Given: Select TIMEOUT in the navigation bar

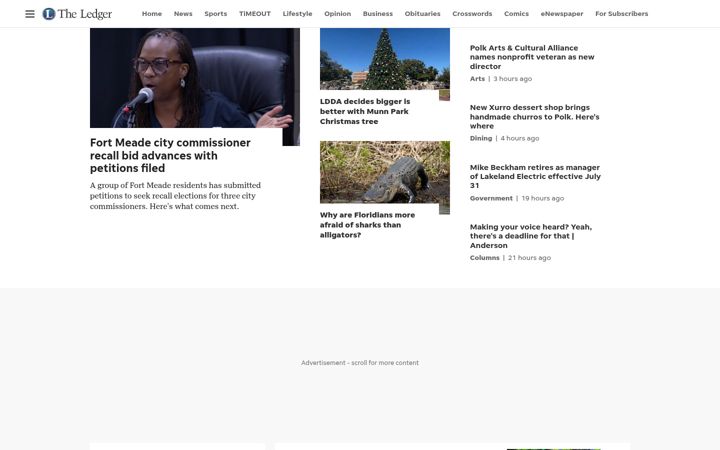Looking at the screenshot, I should 255,14.
